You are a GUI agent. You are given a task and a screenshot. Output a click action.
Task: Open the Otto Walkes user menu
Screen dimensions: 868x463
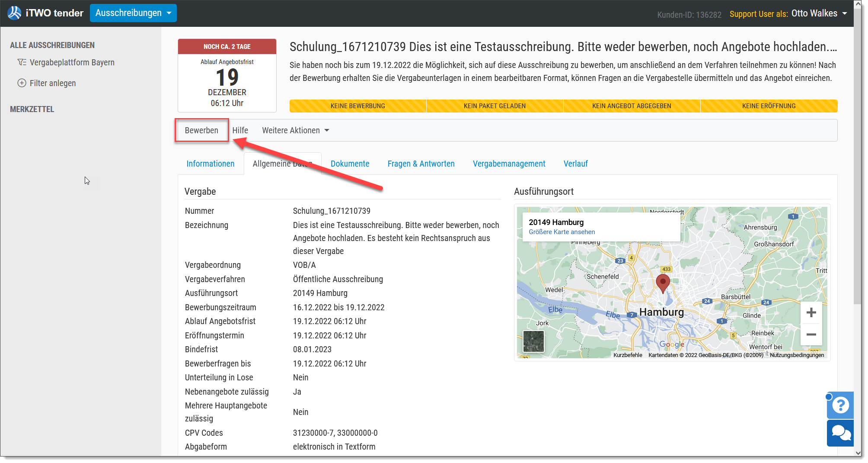coord(819,13)
